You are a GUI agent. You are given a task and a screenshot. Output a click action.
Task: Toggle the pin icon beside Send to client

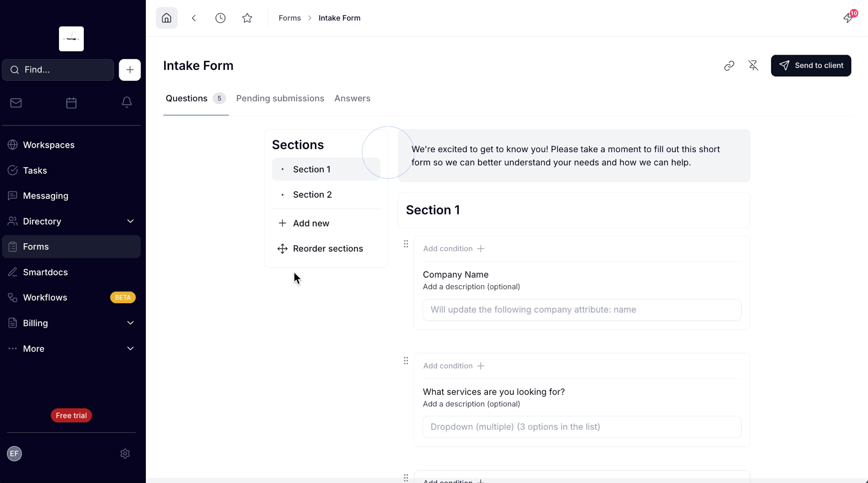pos(753,66)
